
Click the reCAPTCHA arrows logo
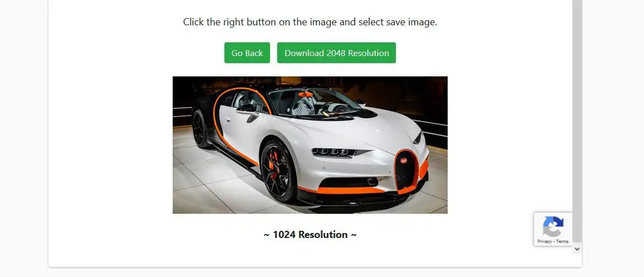553,226
